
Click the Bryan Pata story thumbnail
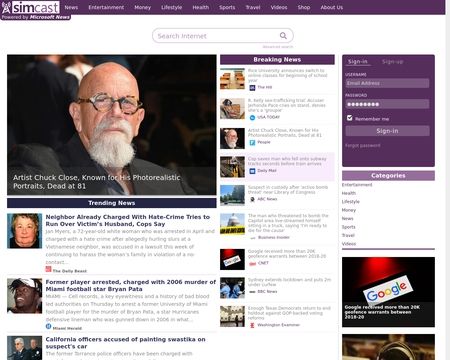pos(25,296)
